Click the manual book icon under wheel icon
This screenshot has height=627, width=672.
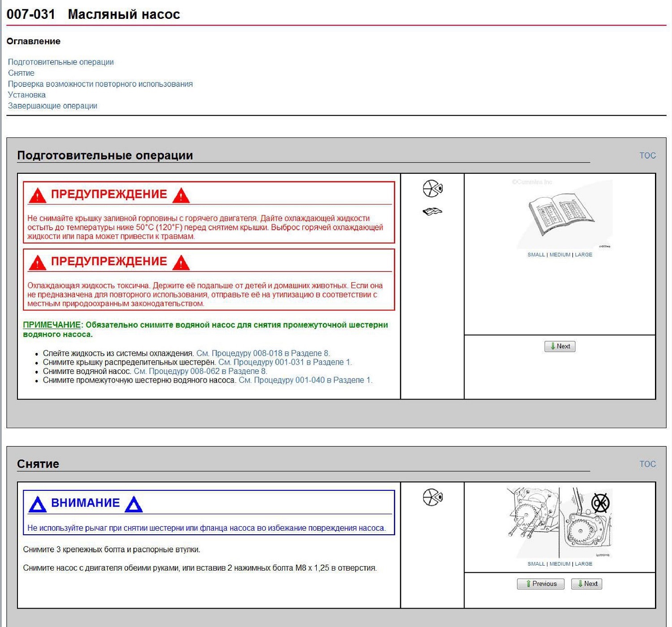click(432, 211)
